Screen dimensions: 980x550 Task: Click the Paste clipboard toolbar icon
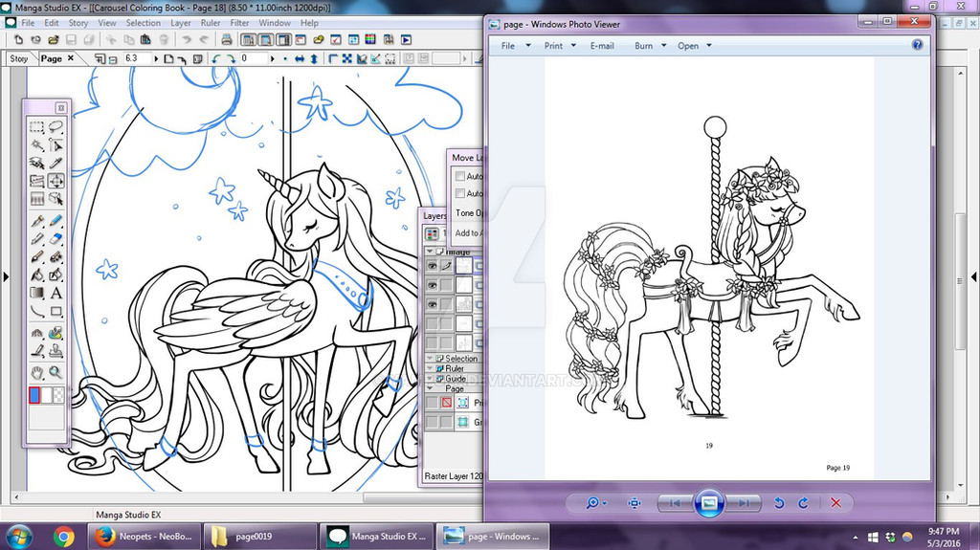(x=145, y=39)
